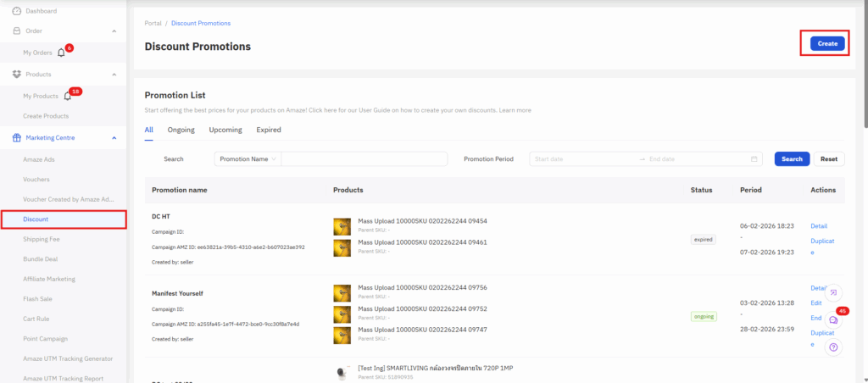Collapse the Order menu section

coord(114,31)
